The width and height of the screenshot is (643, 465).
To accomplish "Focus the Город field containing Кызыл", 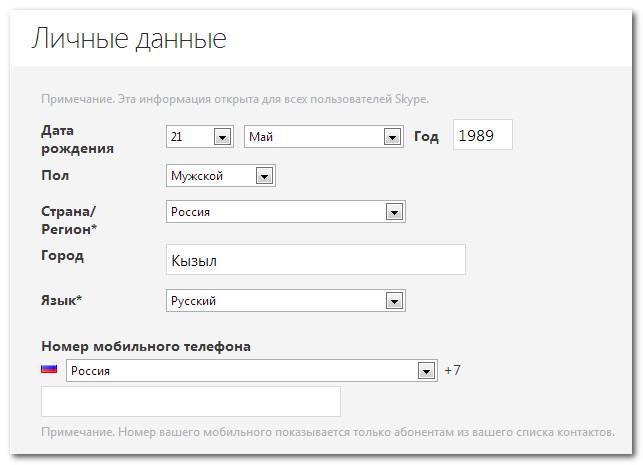I will coord(315,260).
